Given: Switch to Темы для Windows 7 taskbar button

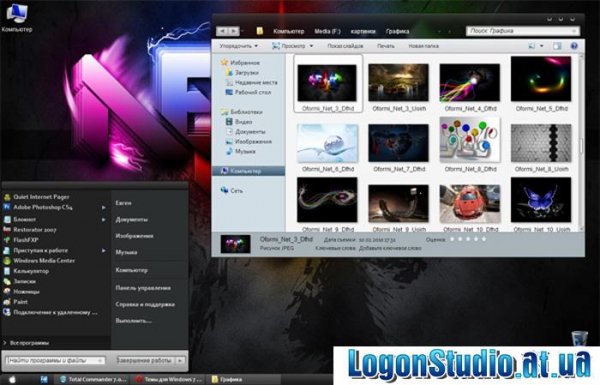Looking at the screenshot, I should (169, 379).
